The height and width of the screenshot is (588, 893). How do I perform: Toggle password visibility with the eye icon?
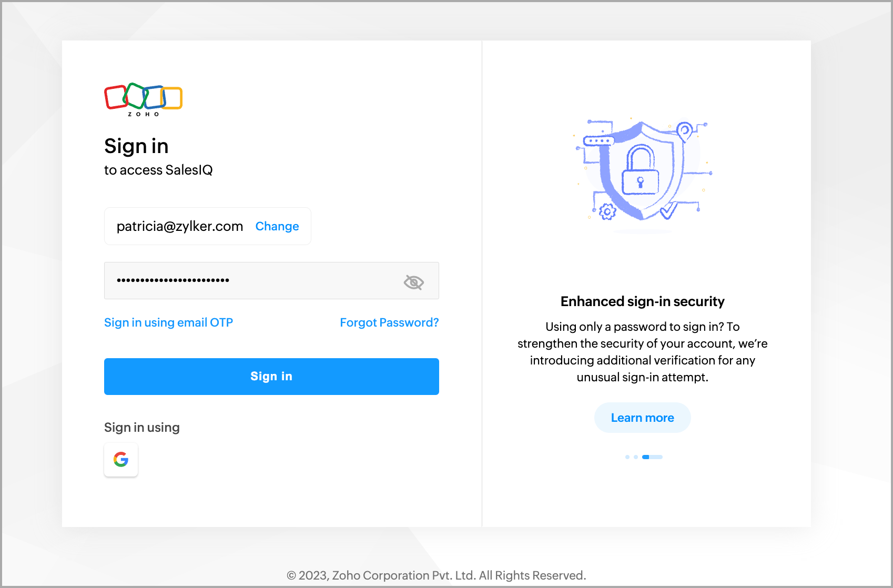(414, 282)
